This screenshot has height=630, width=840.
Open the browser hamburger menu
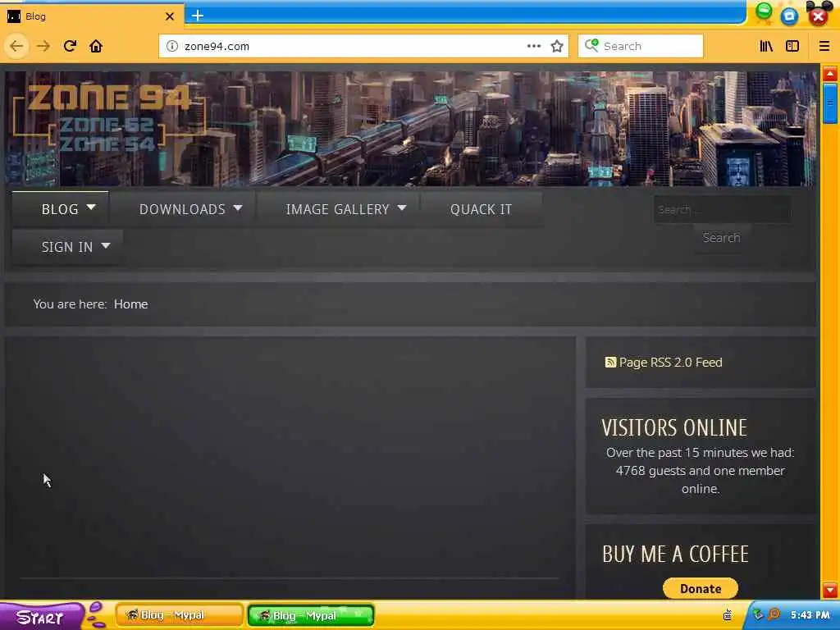tap(824, 46)
